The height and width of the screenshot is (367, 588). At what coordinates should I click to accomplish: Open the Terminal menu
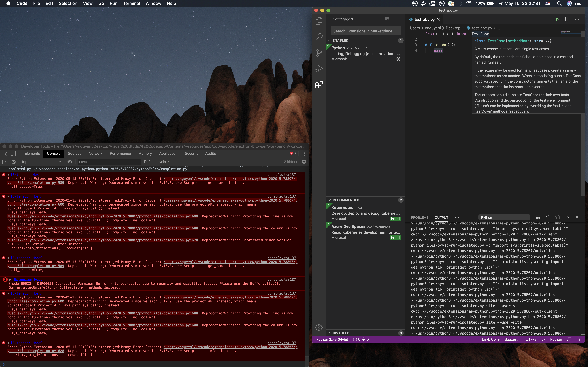[131, 3]
